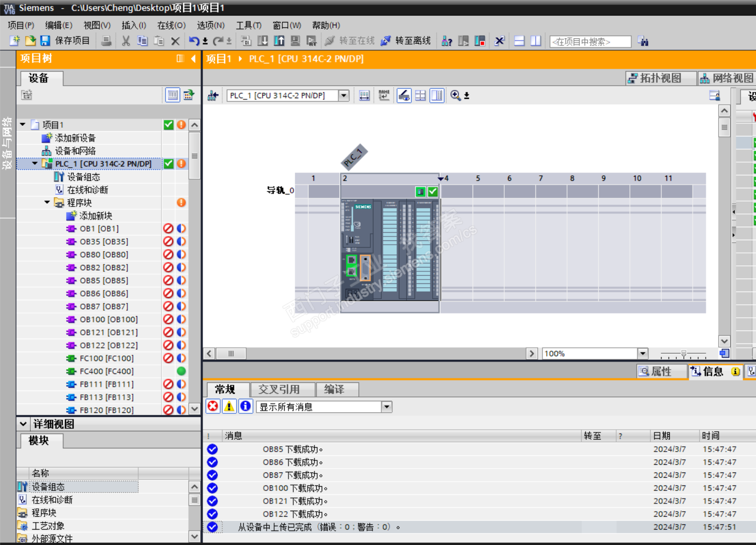The height and width of the screenshot is (545, 756).
Task: Click the Download to device icon
Action: point(263,41)
